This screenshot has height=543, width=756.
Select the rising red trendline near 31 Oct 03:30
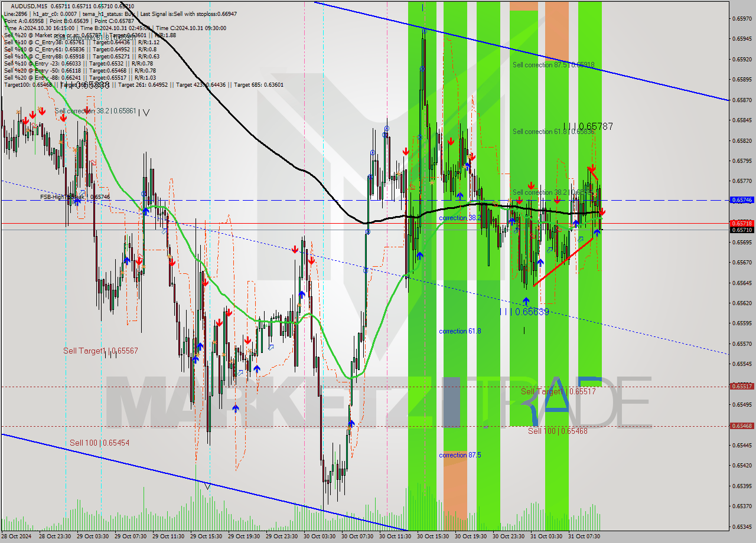point(563,263)
